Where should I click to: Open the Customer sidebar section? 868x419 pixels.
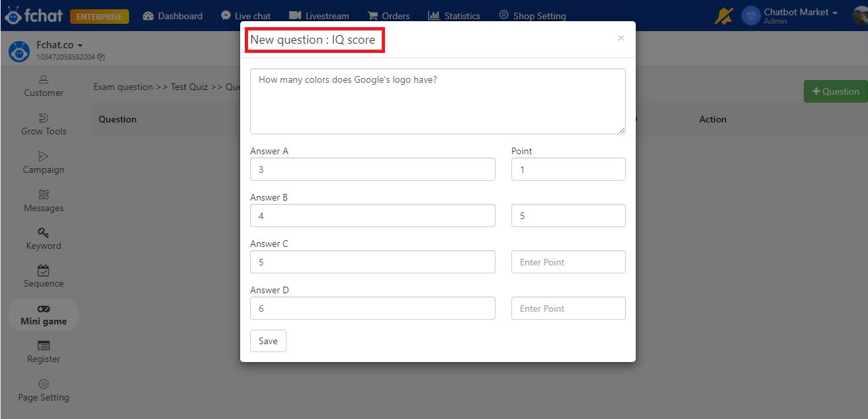pyautogui.click(x=44, y=86)
